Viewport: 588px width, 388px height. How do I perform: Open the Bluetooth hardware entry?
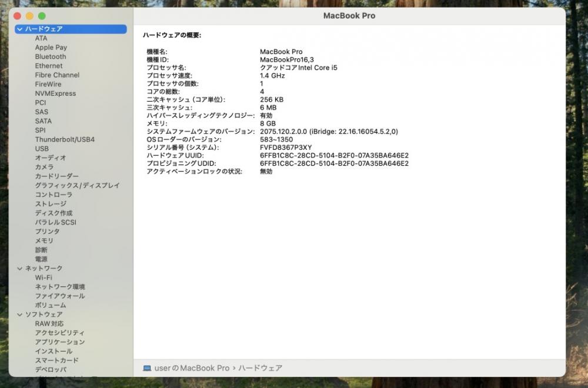click(x=51, y=56)
